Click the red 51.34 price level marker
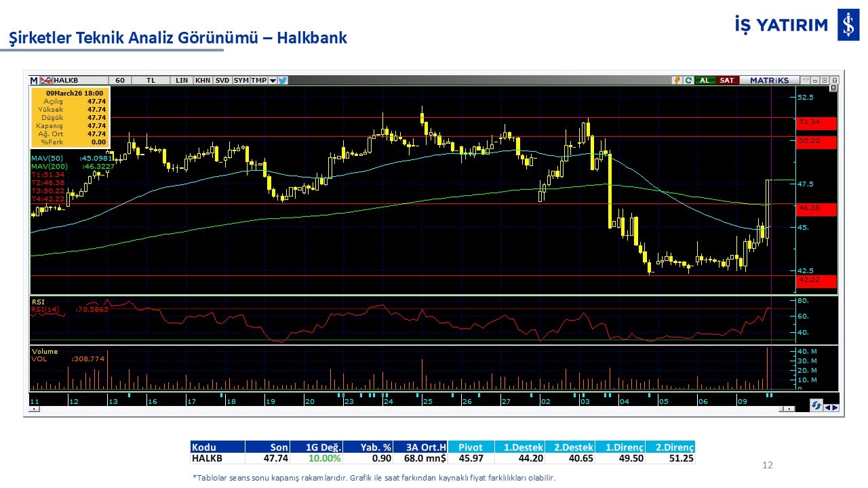The image size is (868, 488). click(816, 122)
